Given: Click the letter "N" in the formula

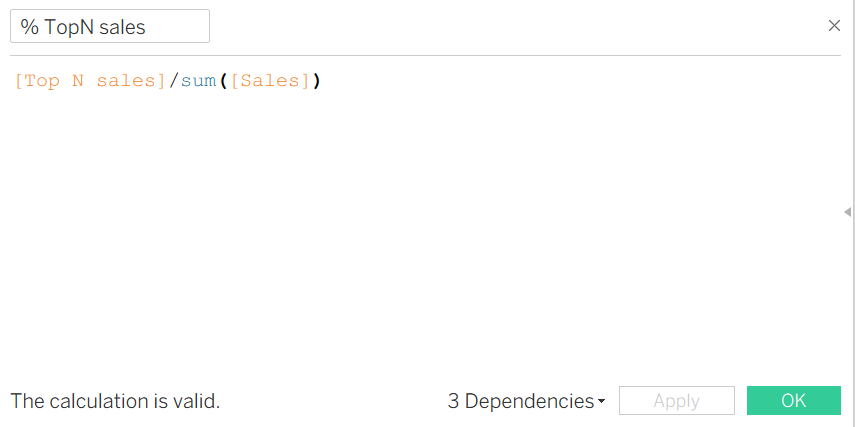Looking at the screenshot, I should click(78, 81).
